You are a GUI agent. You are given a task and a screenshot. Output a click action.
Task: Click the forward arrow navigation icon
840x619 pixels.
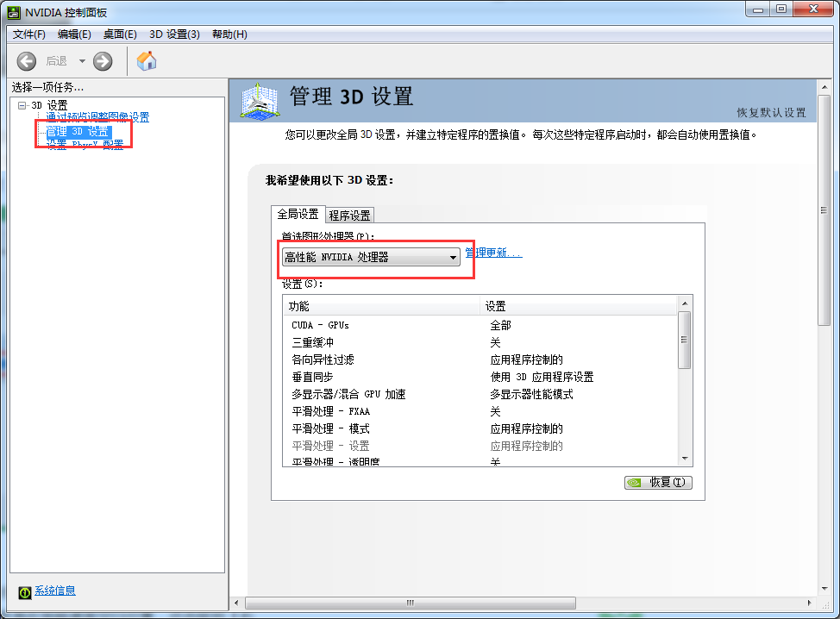tap(103, 61)
